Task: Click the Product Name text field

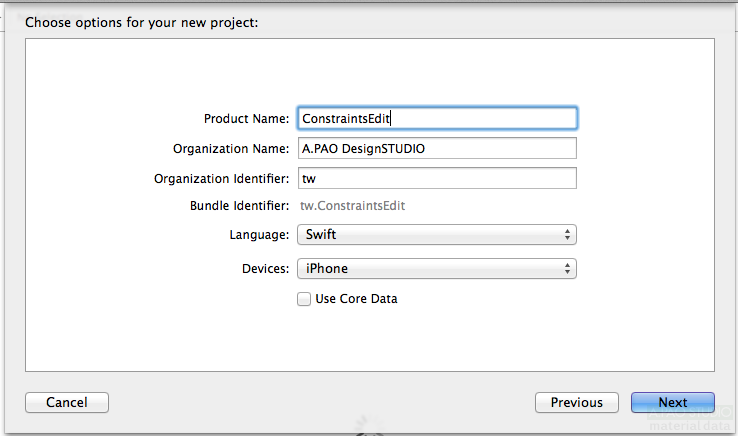Action: 437,118
